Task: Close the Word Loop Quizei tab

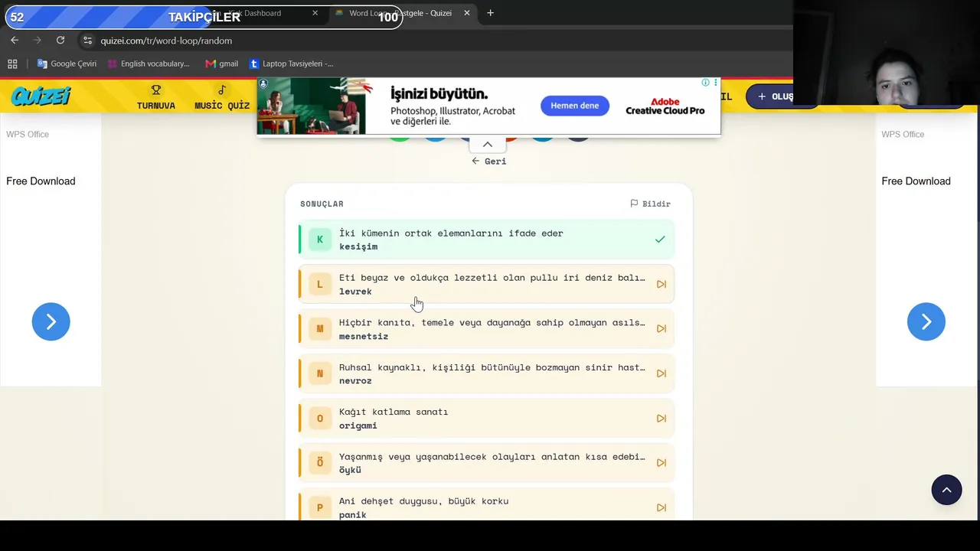Action: point(466,13)
